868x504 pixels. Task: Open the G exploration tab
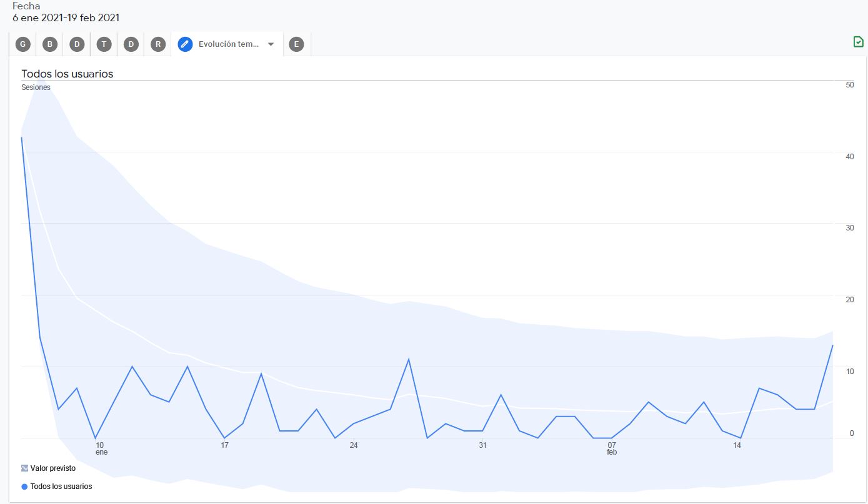(x=22, y=44)
